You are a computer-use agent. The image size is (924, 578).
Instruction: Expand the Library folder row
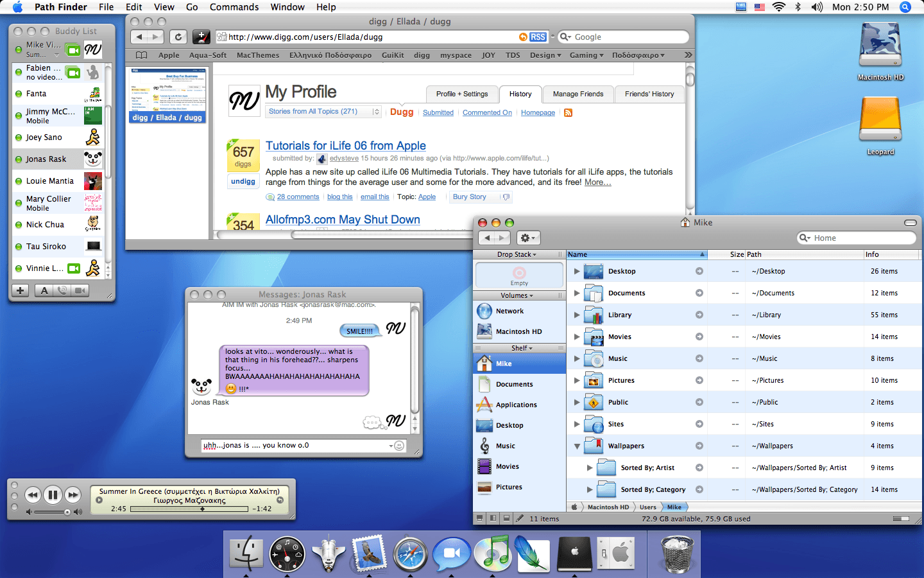tap(577, 315)
